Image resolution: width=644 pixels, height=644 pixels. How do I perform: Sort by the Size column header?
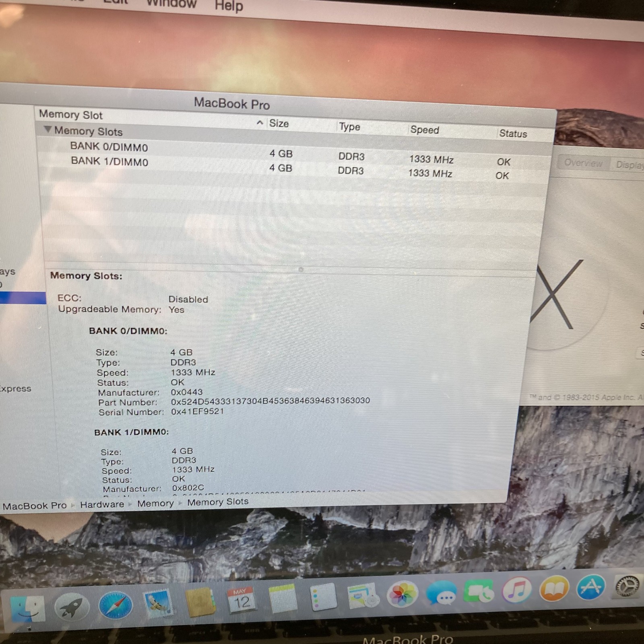pos(279,124)
